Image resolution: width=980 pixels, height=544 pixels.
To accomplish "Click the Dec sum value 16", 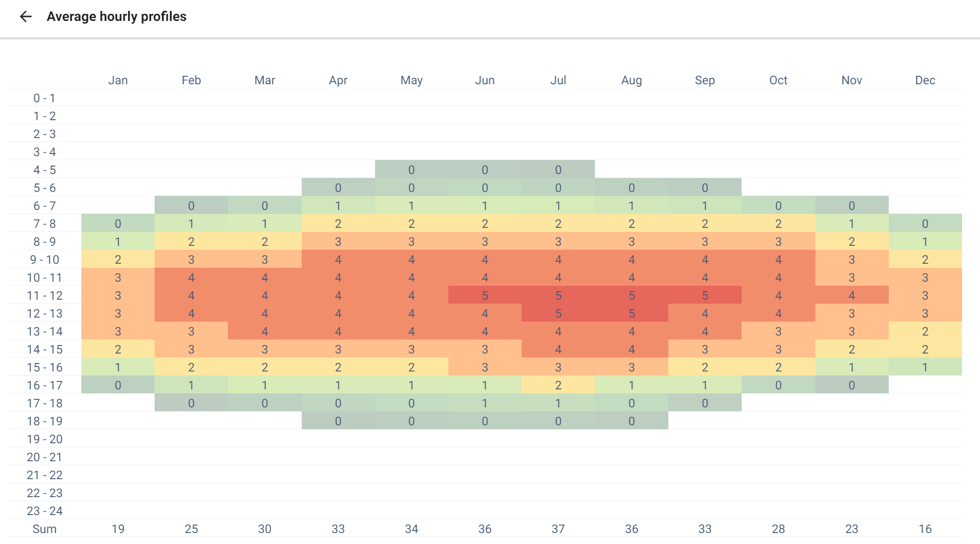I will point(925,529).
